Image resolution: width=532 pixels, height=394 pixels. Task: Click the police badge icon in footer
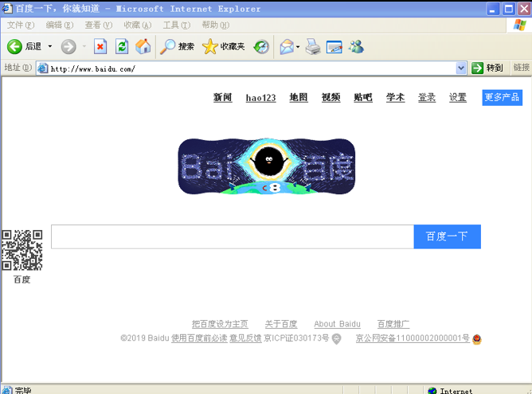(x=477, y=339)
